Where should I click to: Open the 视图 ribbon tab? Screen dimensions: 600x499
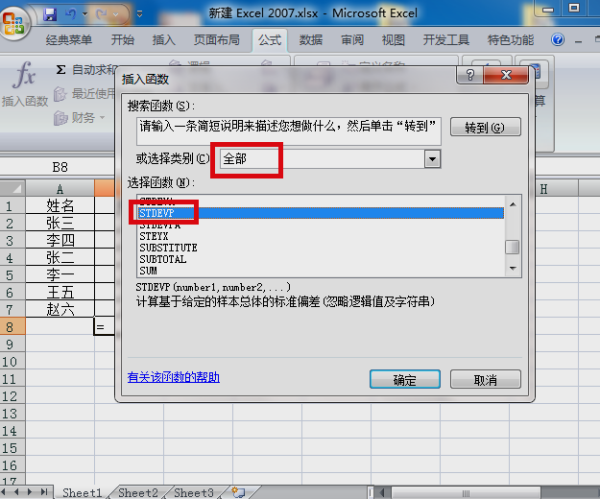click(x=393, y=40)
